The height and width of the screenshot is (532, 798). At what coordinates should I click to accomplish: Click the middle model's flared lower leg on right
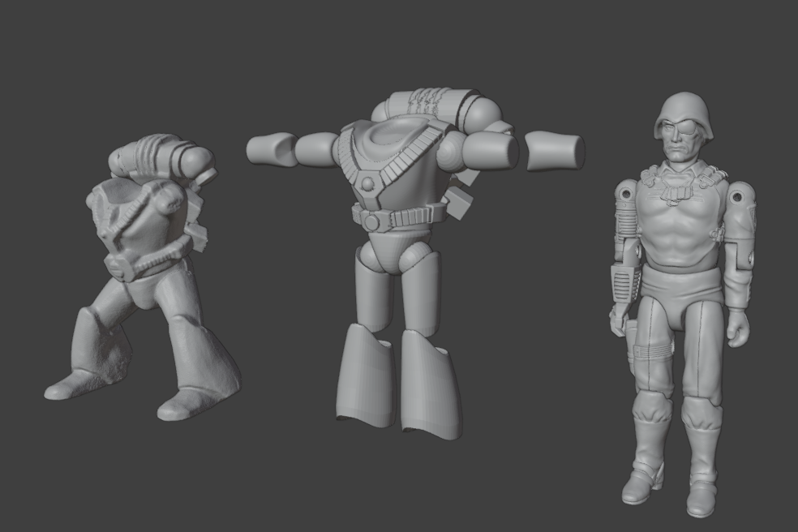point(430,383)
